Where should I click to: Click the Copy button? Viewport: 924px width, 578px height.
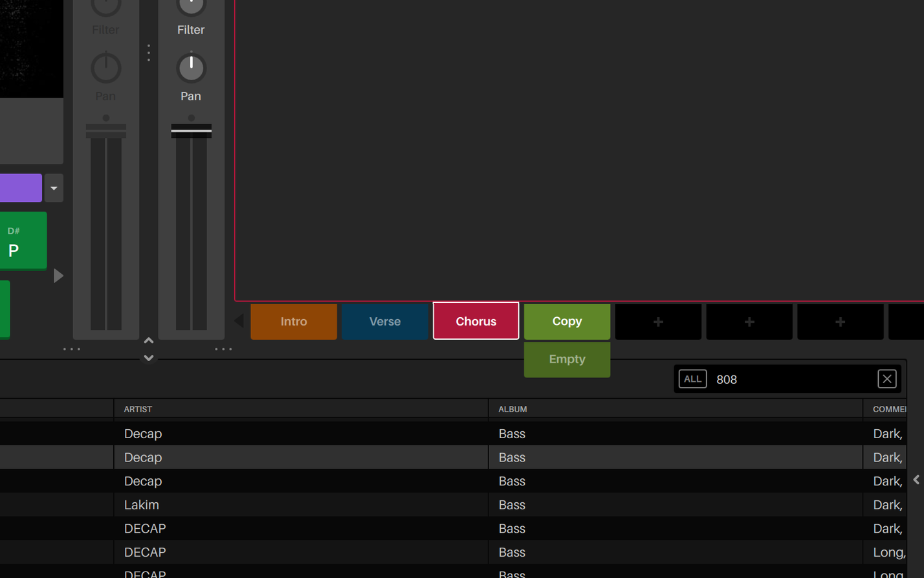tap(566, 321)
